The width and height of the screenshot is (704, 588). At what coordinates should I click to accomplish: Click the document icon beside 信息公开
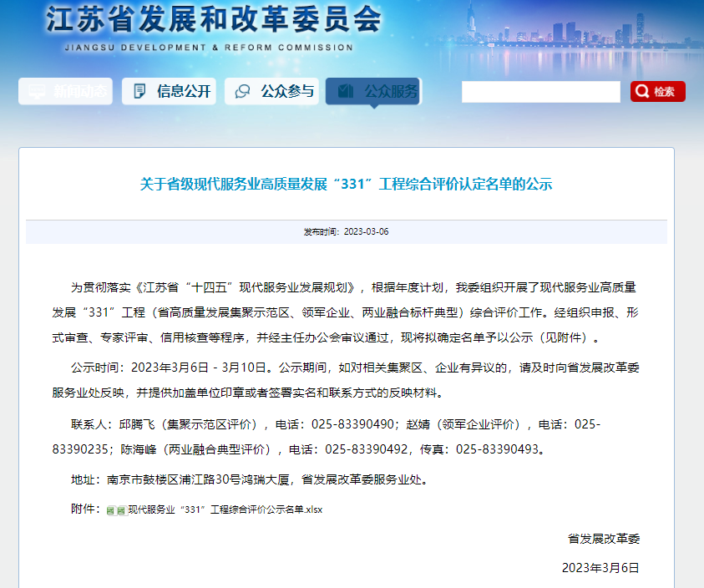139,92
